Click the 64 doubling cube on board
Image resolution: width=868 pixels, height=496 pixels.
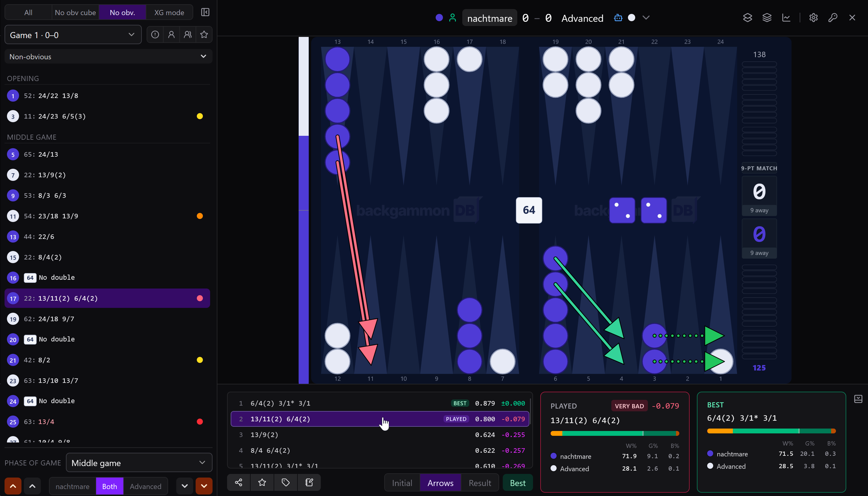(529, 210)
